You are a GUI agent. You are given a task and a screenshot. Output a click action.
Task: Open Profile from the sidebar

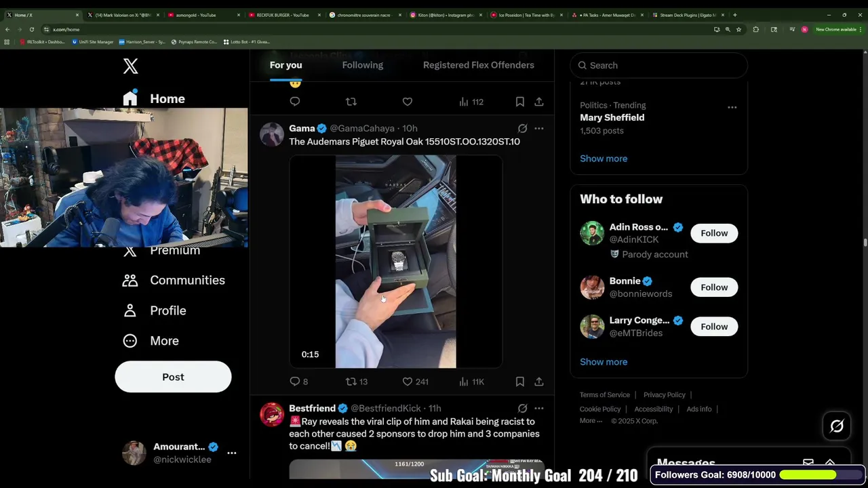pyautogui.click(x=155, y=310)
